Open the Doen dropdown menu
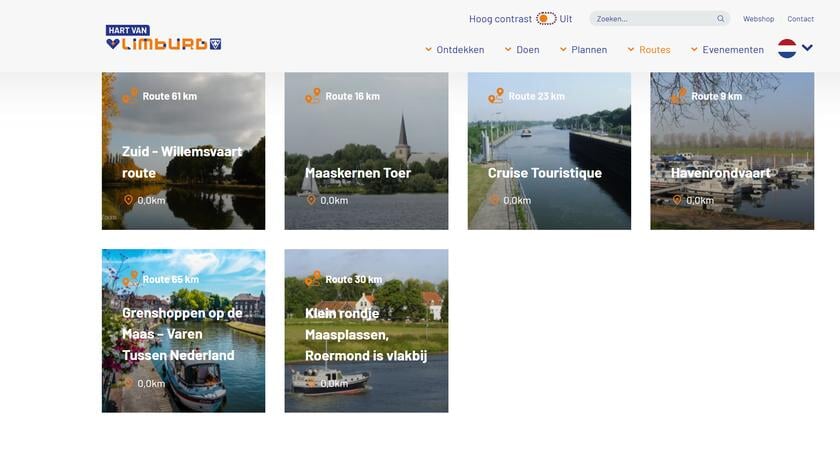The image size is (840, 473). pos(521,50)
